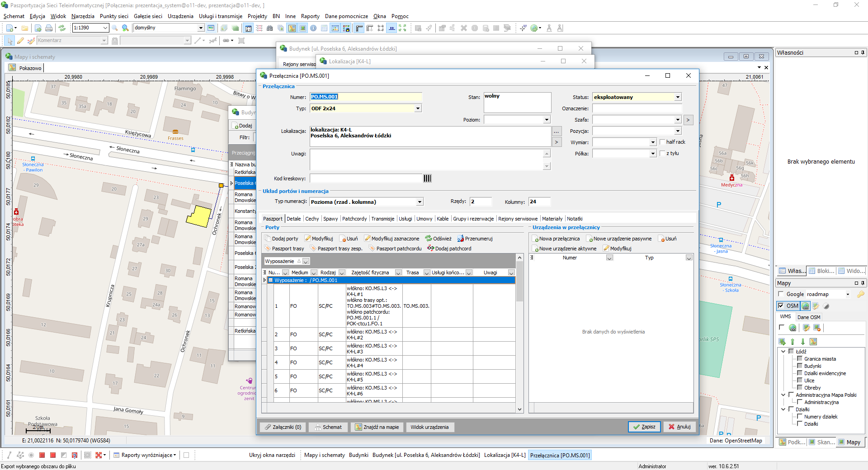The image size is (868, 470).
Task: Open the map scale 1:1390 dropdown
Action: coord(105,28)
